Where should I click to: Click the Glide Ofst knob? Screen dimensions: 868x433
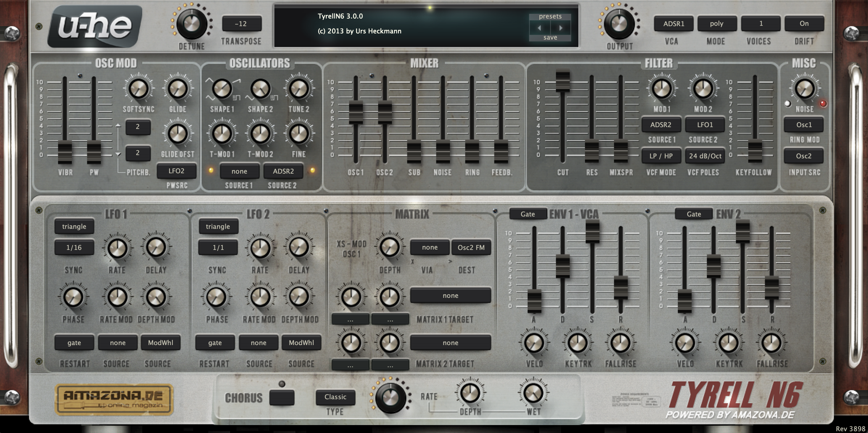(x=178, y=133)
